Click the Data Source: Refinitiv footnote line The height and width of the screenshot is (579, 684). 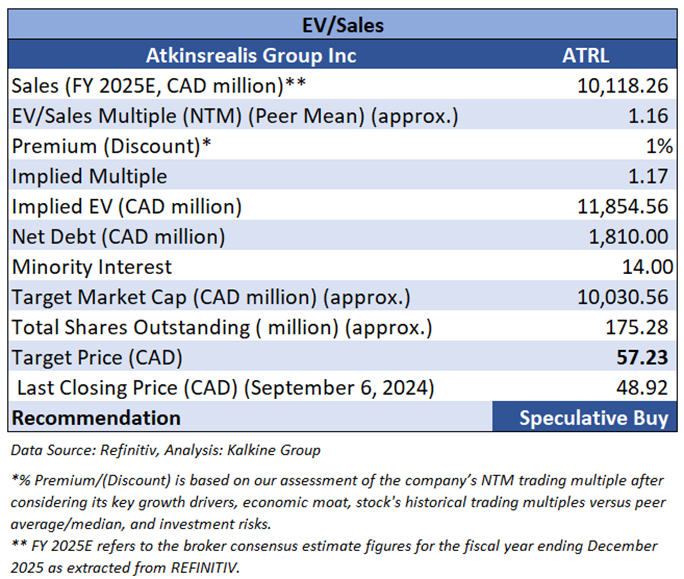[x=166, y=450]
